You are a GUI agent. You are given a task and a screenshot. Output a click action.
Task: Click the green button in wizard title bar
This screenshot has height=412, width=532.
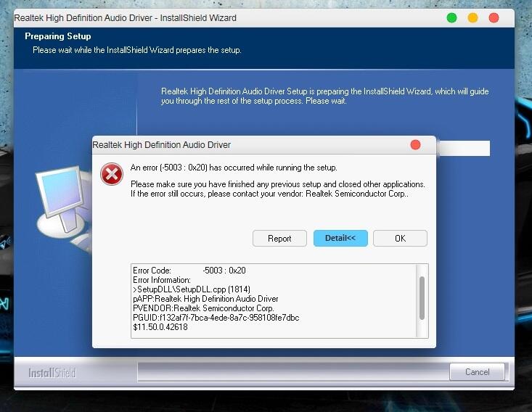point(451,17)
